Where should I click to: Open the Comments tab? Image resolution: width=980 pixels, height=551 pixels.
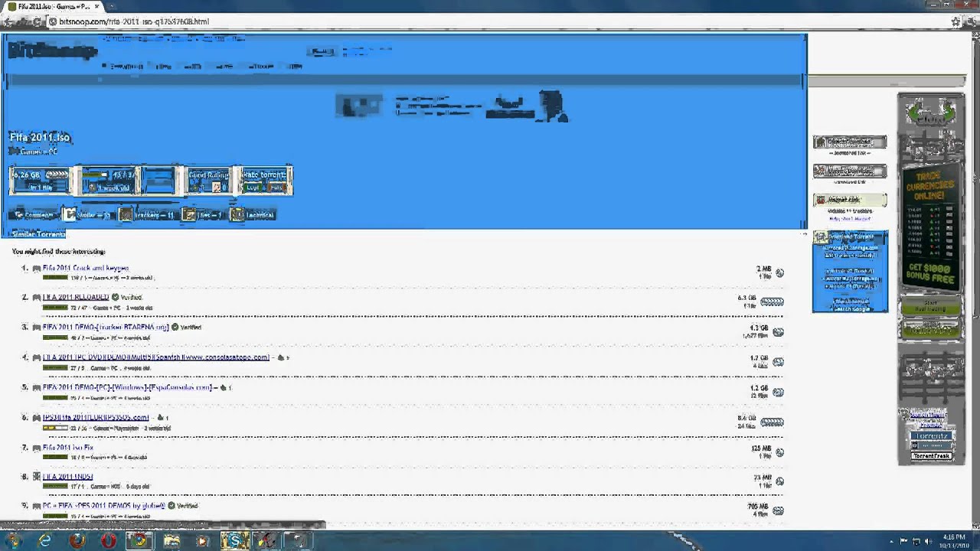coord(34,215)
